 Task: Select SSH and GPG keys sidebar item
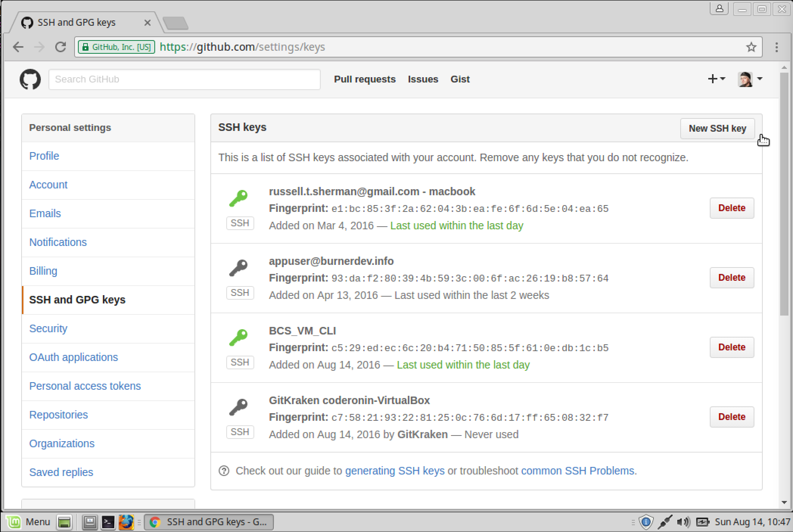click(x=108, y=300)
